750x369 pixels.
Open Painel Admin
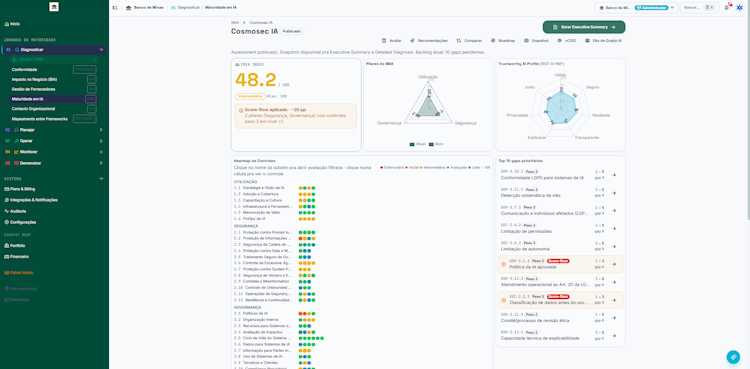[x=19, y=273]
